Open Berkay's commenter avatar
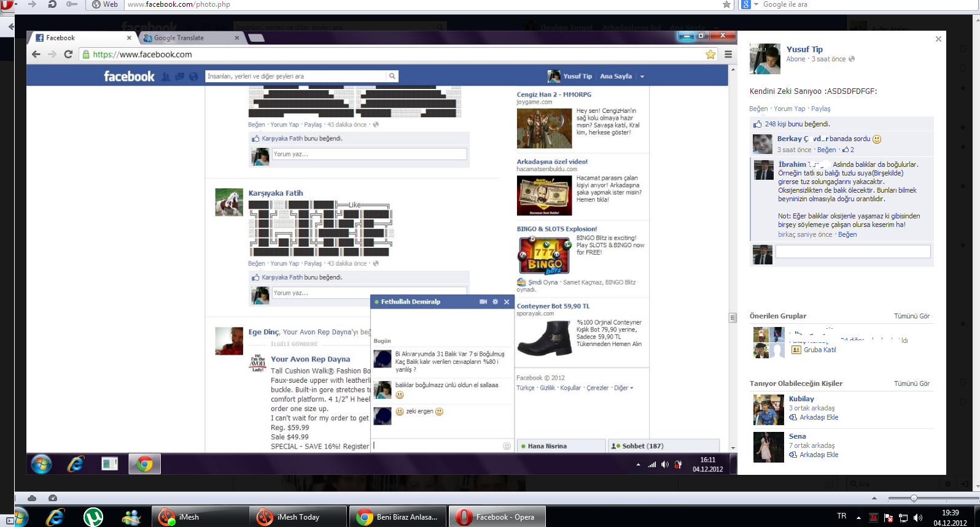Image resolution: width=980 pixels, height=527 pixels. (x=763, y=144)
